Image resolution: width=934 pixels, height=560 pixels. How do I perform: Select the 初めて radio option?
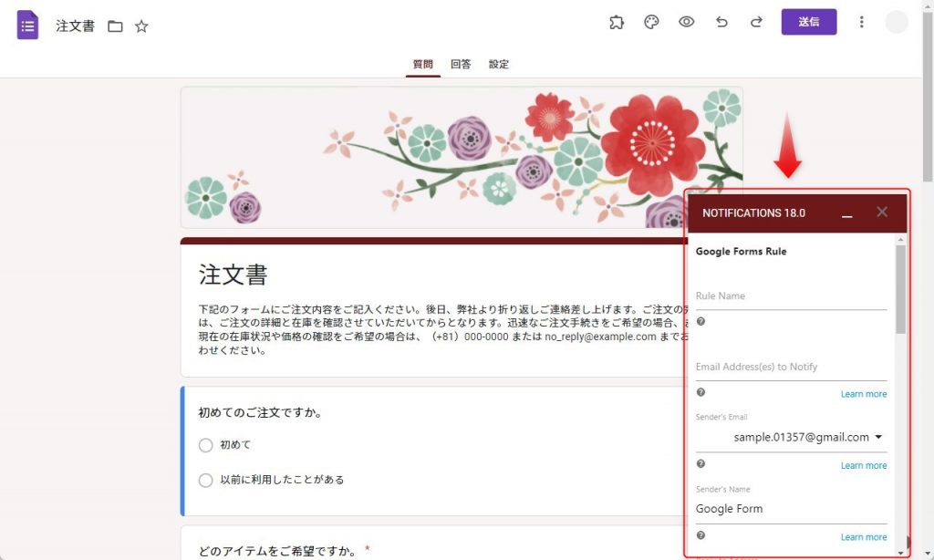[205, 445]
